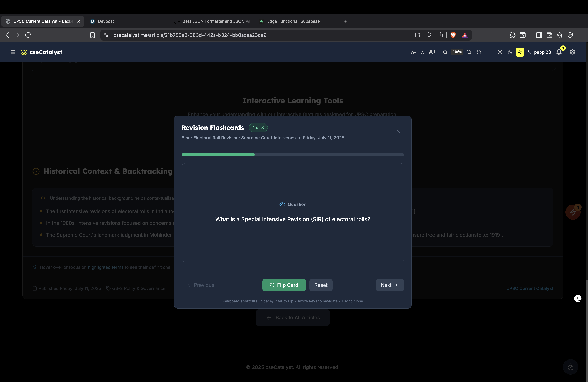
Task: Open settings gear in app header
Action: [x=572, y=52]
